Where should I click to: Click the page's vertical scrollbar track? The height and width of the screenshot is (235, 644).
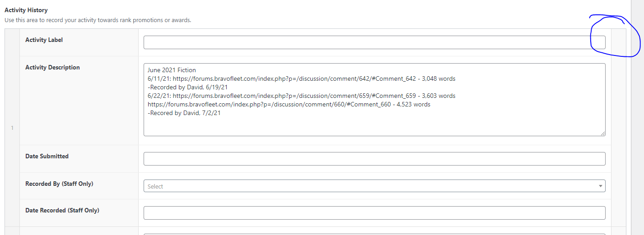coord(637,135)
